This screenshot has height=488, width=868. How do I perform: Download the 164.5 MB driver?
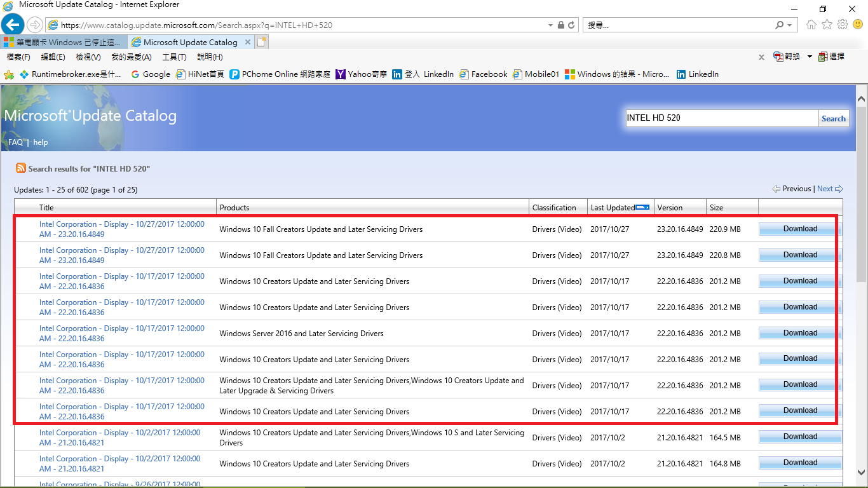point(800,437)
